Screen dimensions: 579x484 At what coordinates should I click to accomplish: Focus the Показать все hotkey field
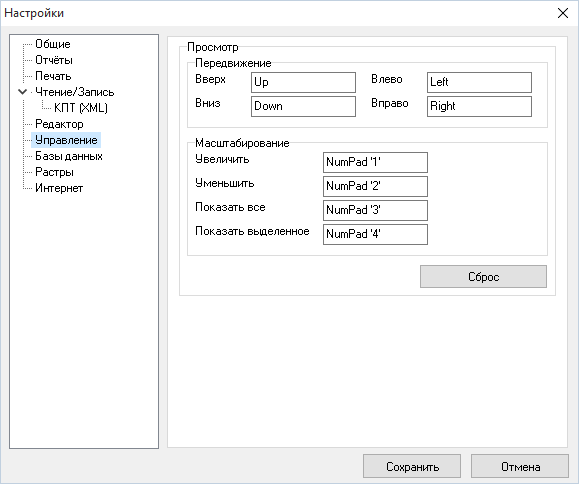[x=375, y=210]
